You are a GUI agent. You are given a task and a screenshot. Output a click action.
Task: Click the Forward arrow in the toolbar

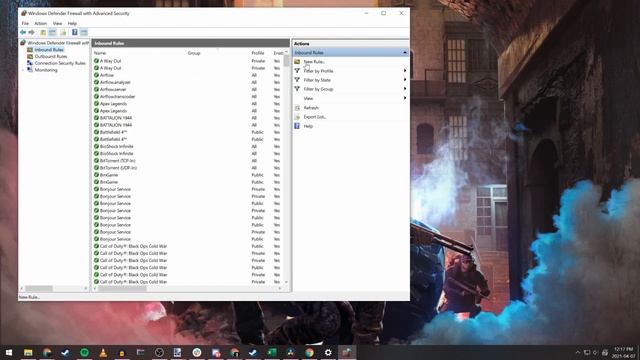(31, 32)
